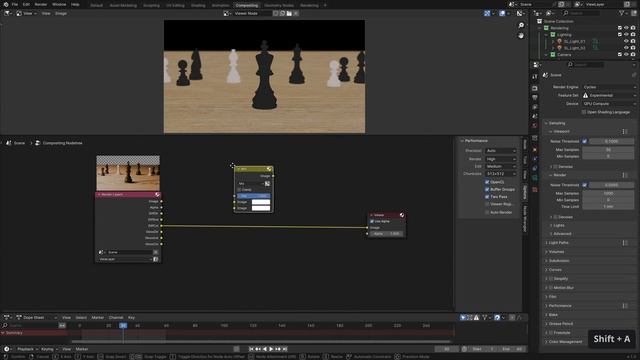Open the Output properties tab icon

coord(535,98)
